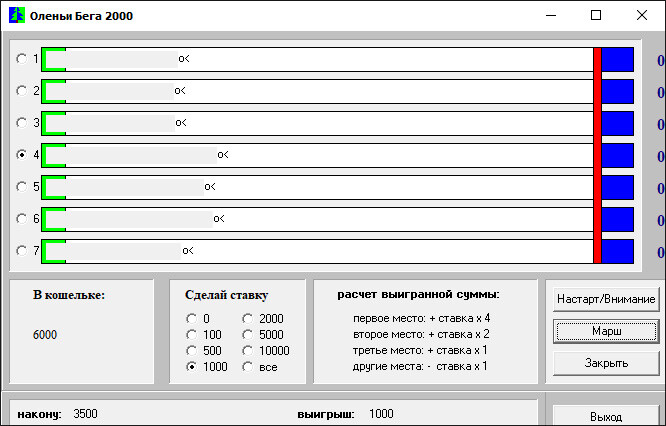Click the green start gate of lane 6

(54, 219)
